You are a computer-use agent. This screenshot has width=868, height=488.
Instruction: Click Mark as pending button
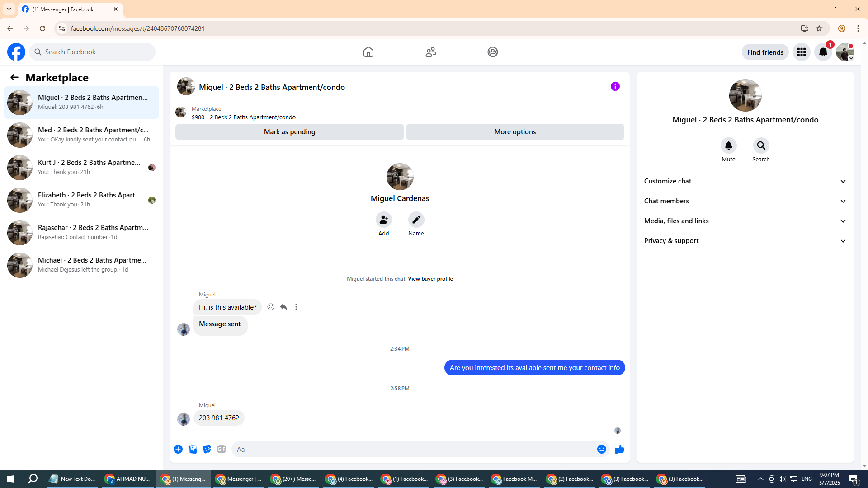289,132
